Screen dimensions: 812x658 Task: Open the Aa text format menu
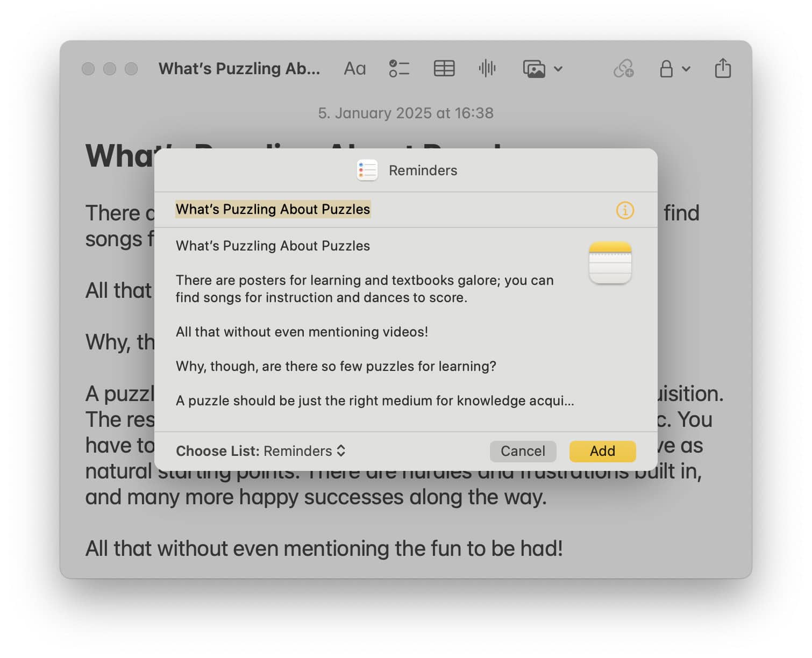click(x=355, y=69)
